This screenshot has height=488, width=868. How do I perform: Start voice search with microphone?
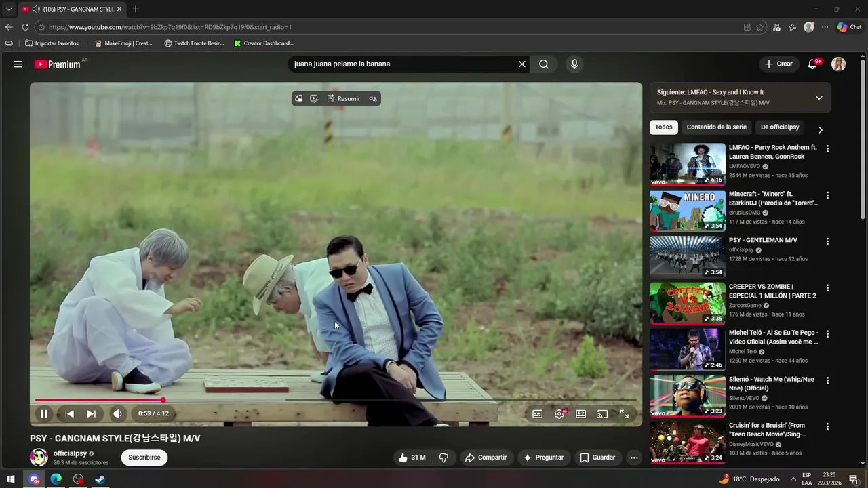coord(574,64)
